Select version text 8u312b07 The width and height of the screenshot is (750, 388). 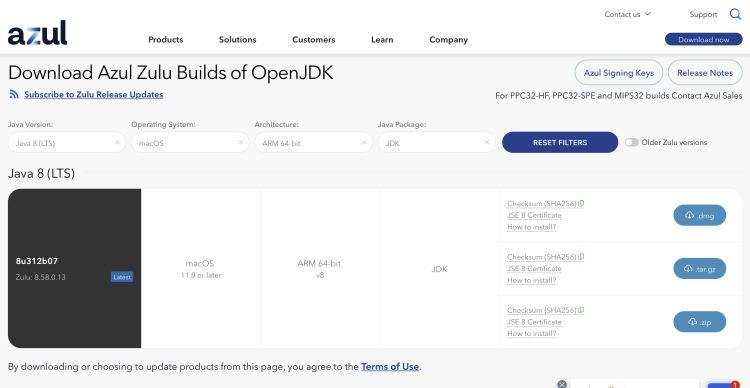click(x=37, y=261)
